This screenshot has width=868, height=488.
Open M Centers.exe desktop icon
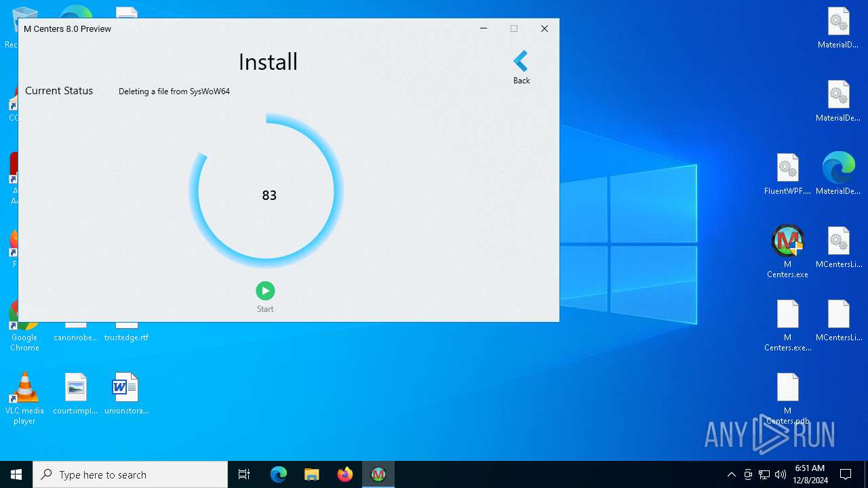[787, 242]
